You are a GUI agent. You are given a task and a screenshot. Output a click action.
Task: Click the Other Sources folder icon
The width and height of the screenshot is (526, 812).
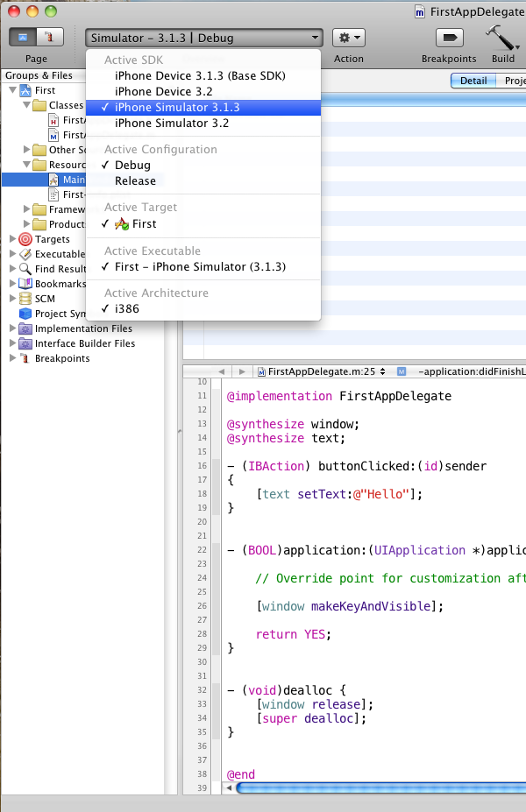tap(39, 150)
